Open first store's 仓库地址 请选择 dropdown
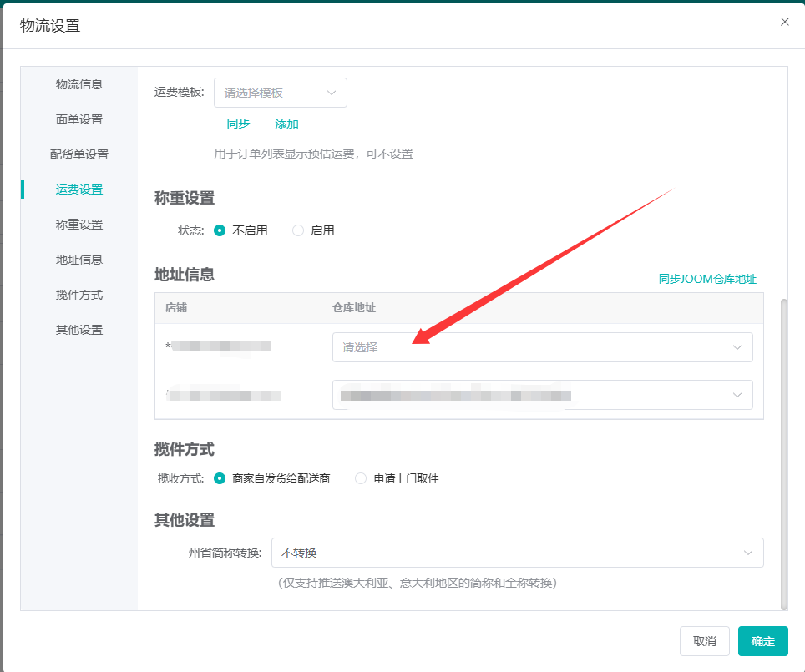The image size is (805, 672). pos(542,347)
